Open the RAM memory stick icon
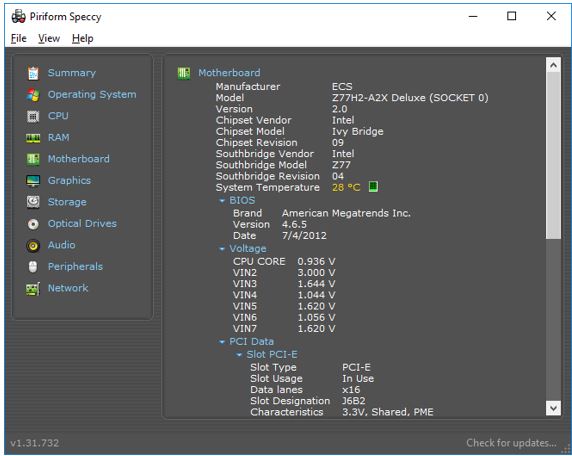The height and width of the screenshot is (456, 572). coord(33,138)
